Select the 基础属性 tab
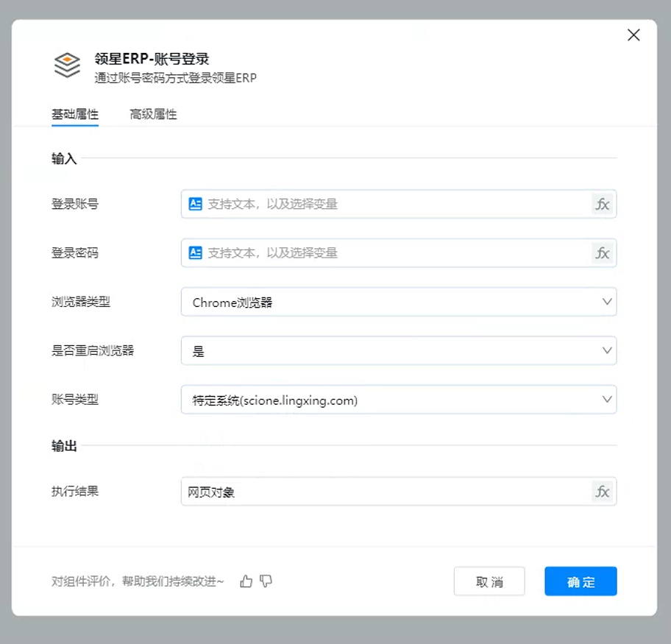 (75, 114)
